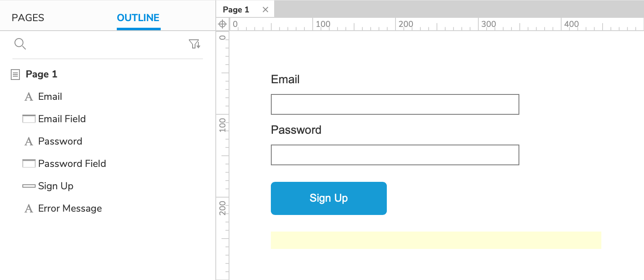Viewport: 644px width, 280px height.
Task: Click the Password label text icon
Action: click(x=29, y=142)
